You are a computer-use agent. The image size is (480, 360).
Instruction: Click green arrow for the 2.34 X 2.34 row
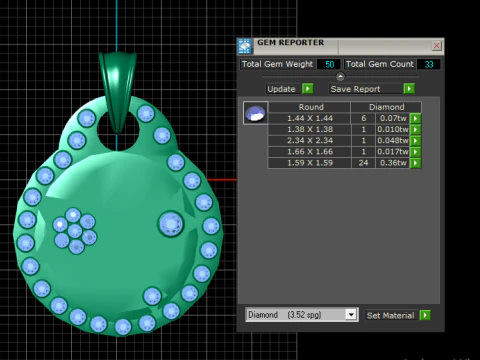[x=415, y=141]
